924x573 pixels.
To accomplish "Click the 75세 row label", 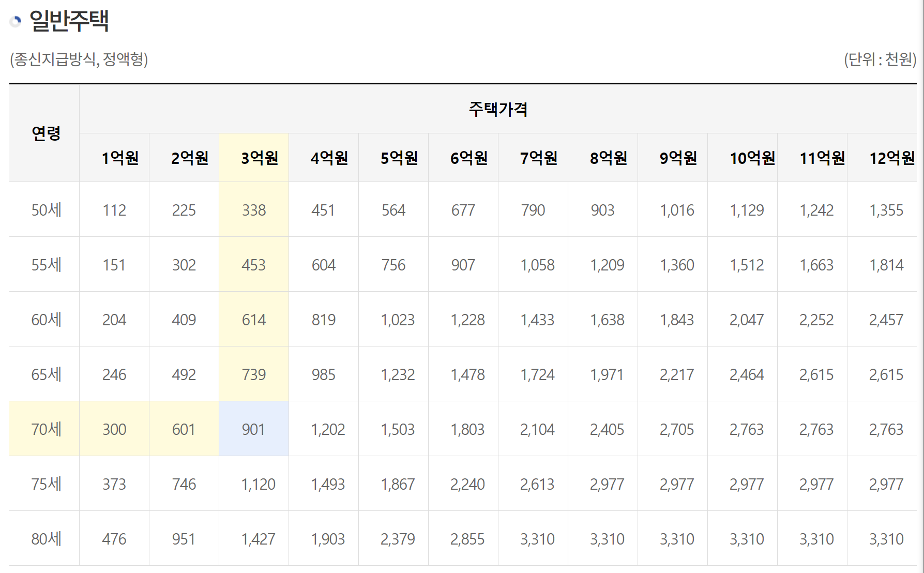I will [44, 484].
